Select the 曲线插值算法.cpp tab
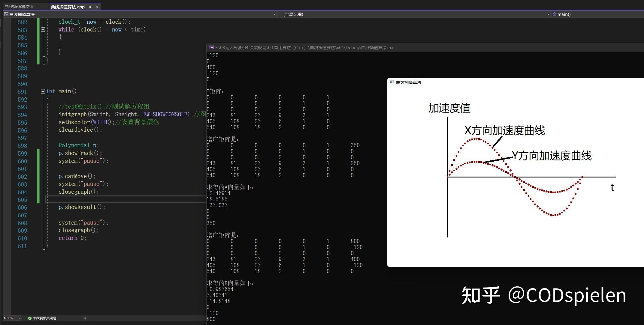This screenshot has height=325, width=644. pyautogui.click(x=68, y=7)
